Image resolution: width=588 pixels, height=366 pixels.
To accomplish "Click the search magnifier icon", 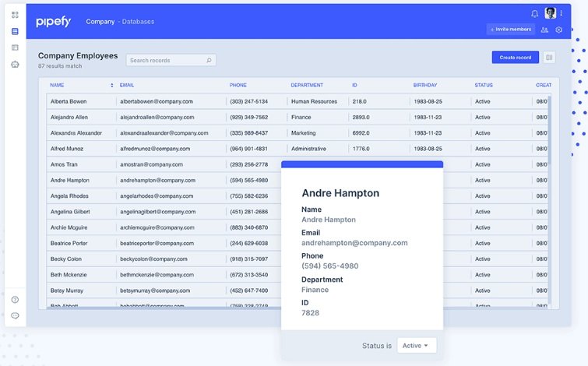I will (x=209, y=60).
